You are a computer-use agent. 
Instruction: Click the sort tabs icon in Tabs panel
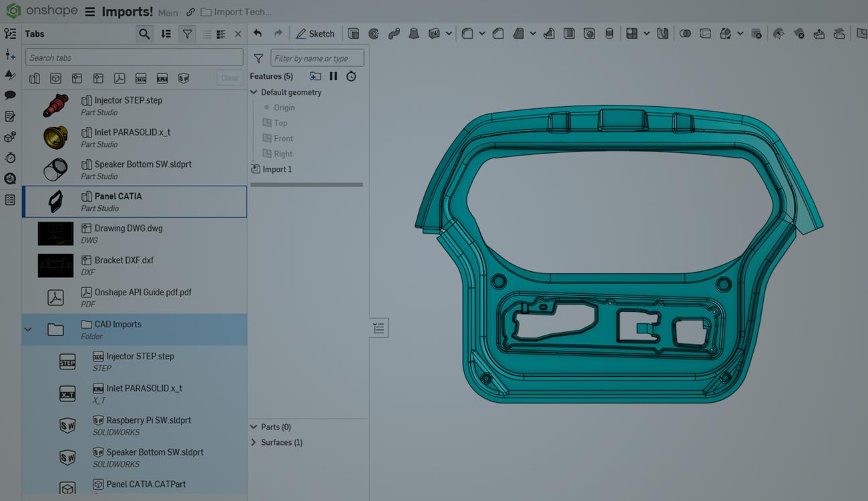point(166,33)
